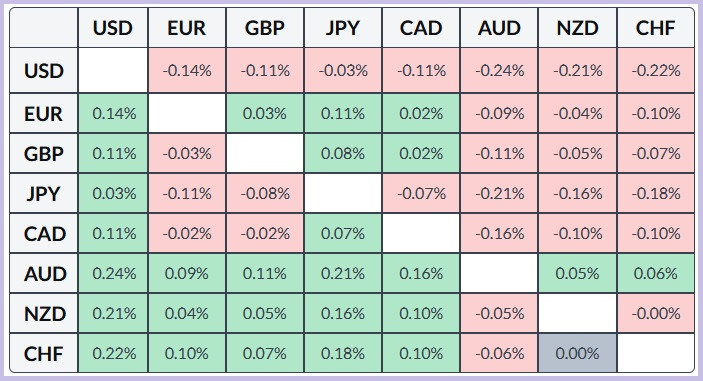Click the CHF row USD cell 0.22%
This screenshot has height=381, width=703.
coord(113,353)
